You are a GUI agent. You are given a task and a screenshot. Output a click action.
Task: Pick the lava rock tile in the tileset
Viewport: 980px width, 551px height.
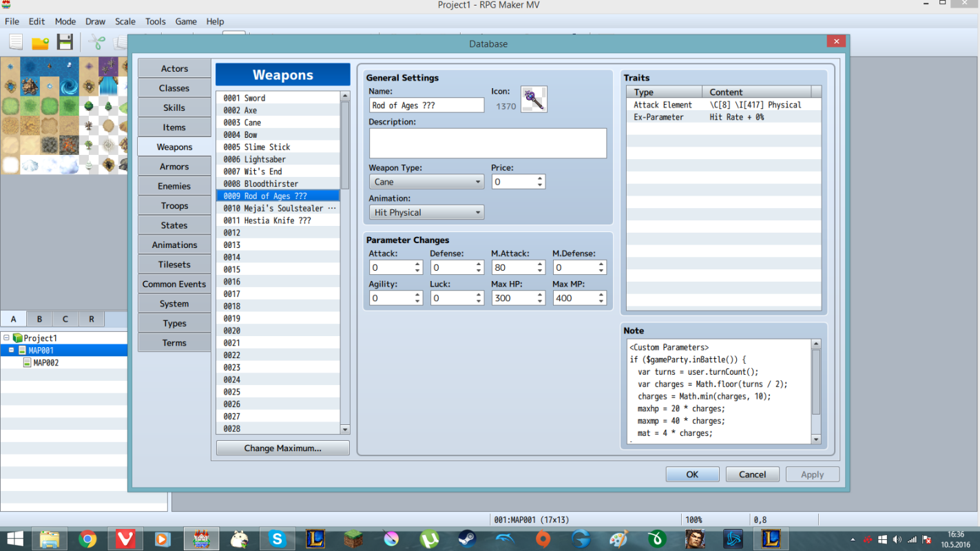69,145
